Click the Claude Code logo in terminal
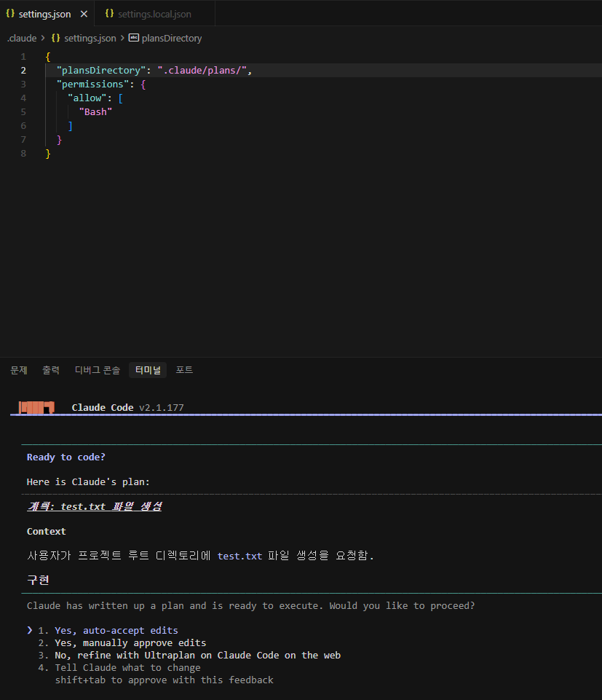 tap(36, 407)
